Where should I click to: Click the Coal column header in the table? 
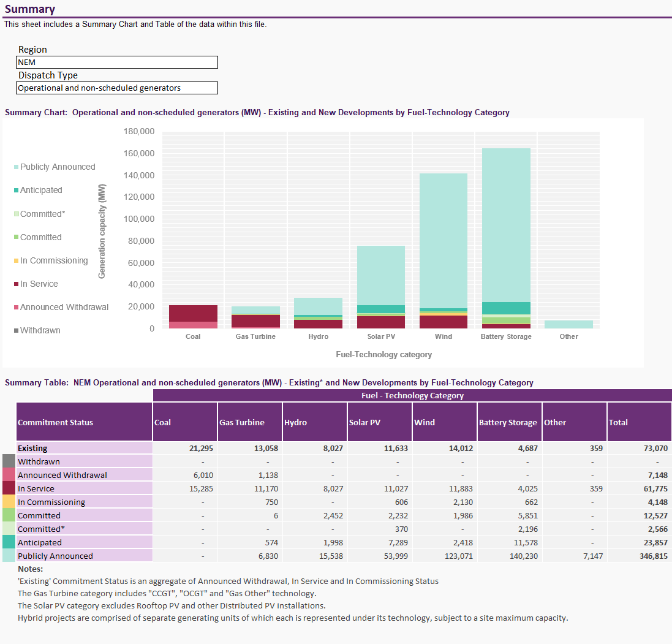[184, 422]
